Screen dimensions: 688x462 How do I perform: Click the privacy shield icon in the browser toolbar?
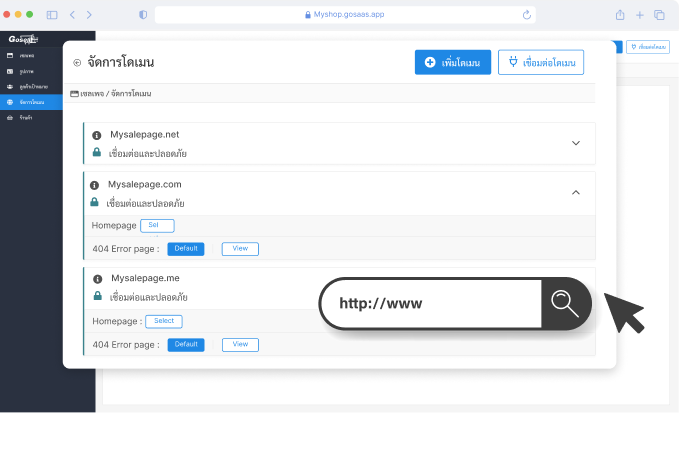point(143,15)
